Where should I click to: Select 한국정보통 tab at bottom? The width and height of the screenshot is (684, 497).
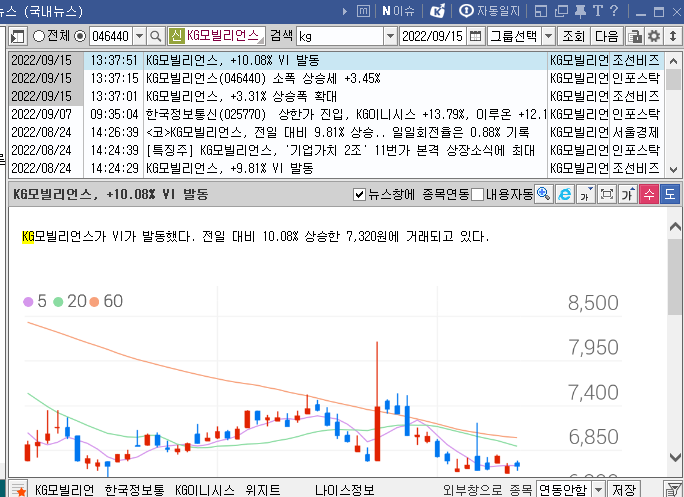point(134,490)
